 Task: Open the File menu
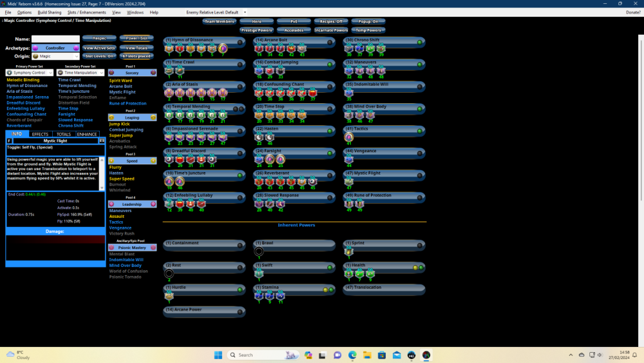[8, 12]
